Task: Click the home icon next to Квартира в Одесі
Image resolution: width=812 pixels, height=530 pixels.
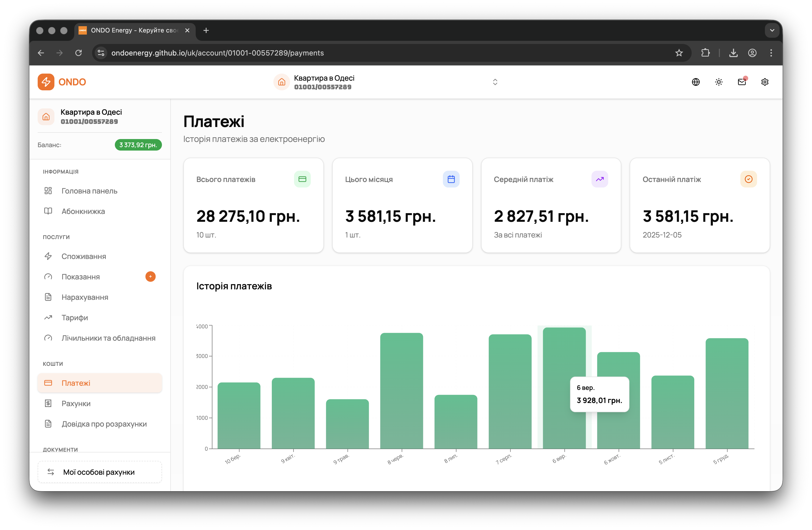Action: 281,82
